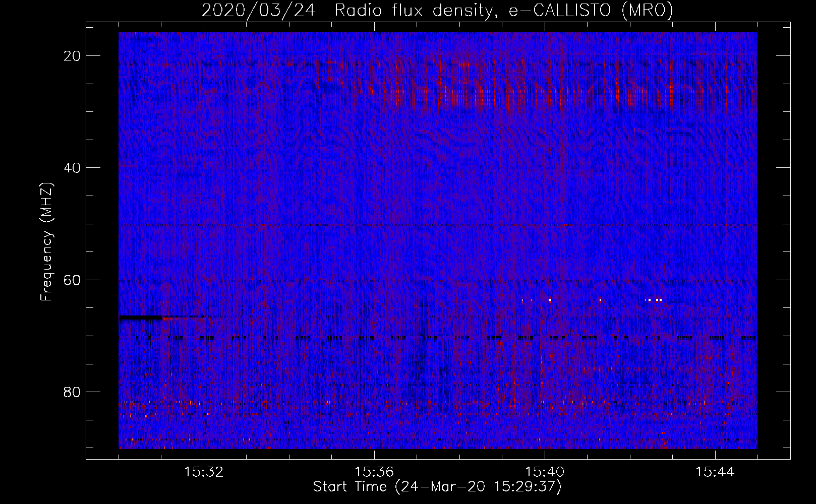Click the 40 MHz frequency tick label
The image size is (816, 504).
(73, 168)
